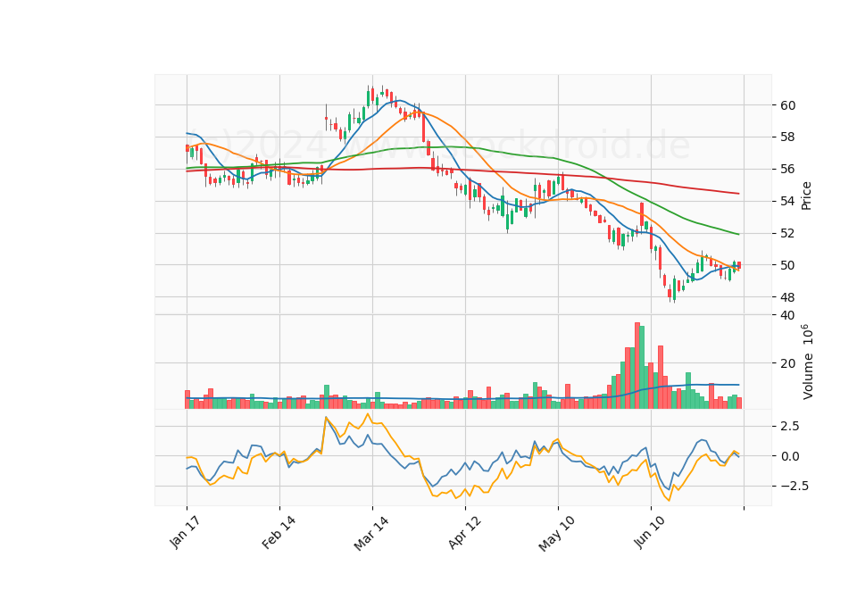Image resolution: width=857 pixels, height=616 pixels.
Task: Click the 56 price axis label
Action: [x=787, y=169]
